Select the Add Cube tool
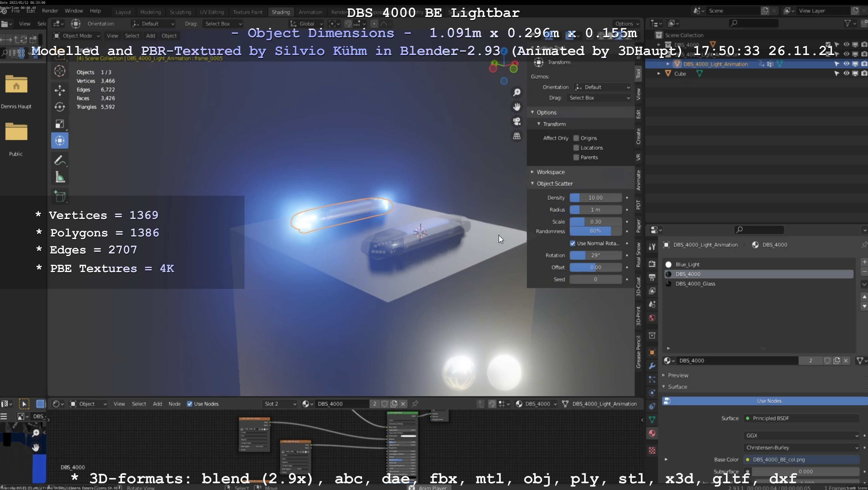 tap(60, 197)
